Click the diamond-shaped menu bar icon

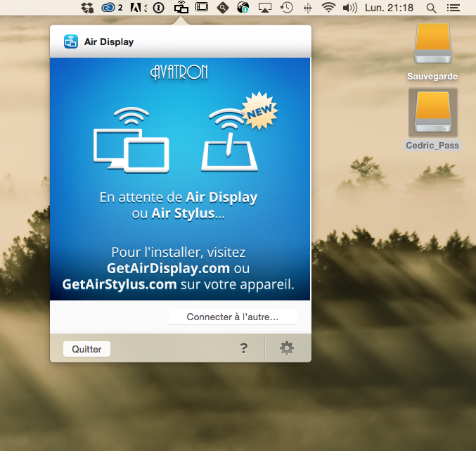tap(222, 8)
